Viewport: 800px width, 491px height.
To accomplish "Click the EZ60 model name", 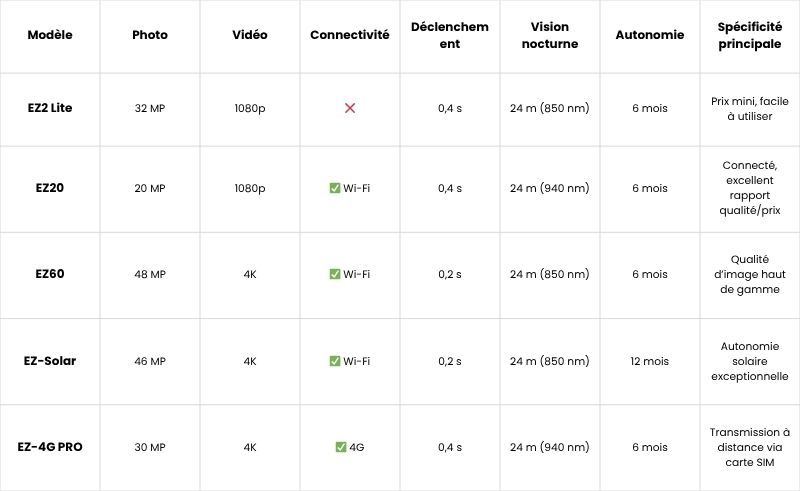I will 50,274.
